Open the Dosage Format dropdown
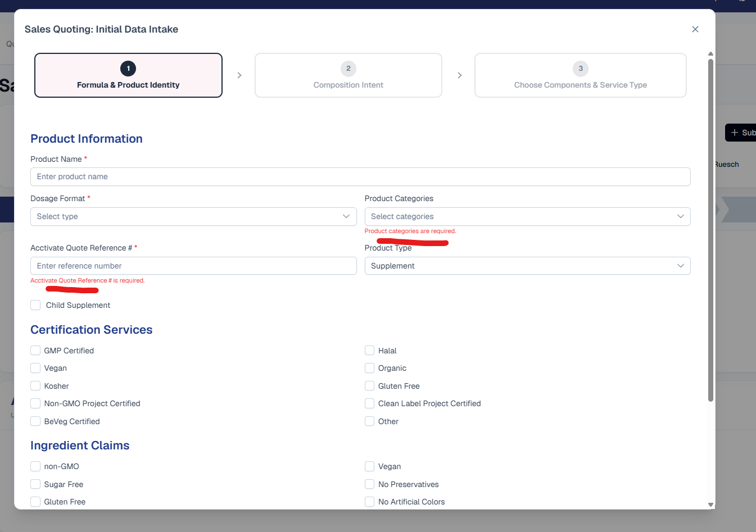 (193, 216)
